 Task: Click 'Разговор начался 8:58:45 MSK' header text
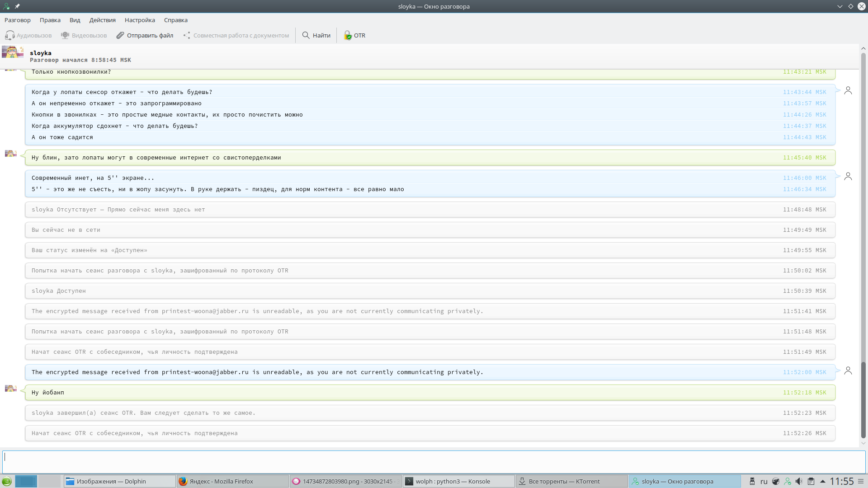point(80,60)
